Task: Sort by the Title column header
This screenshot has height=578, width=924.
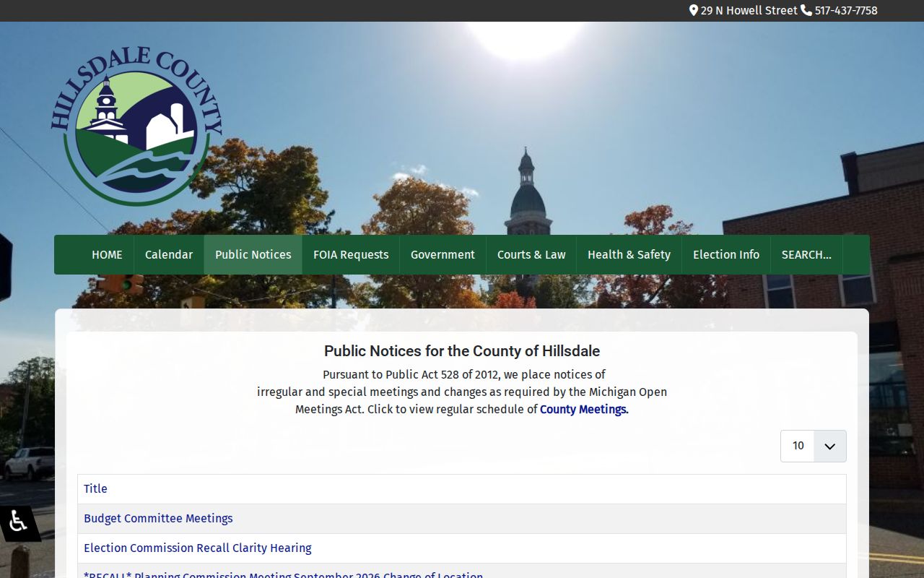Action: (95, 489)
